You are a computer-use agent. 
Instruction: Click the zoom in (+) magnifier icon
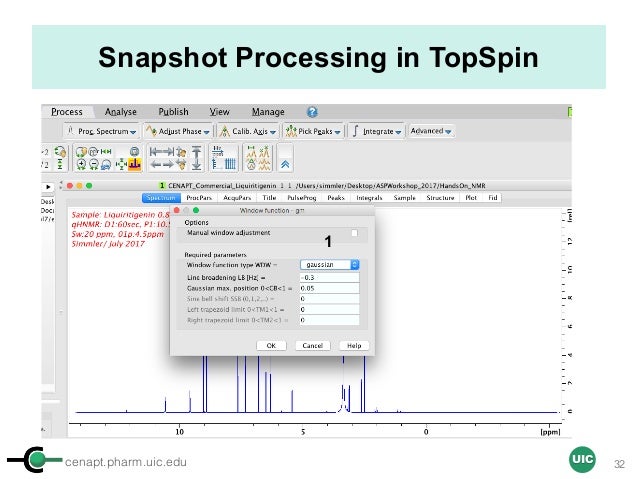tap(81, 164)
